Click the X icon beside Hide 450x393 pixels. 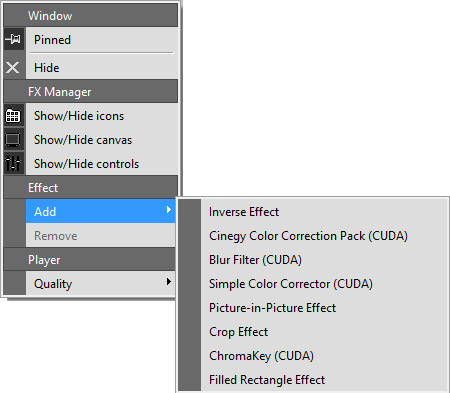pyautogui.click(x=13, y=68)
